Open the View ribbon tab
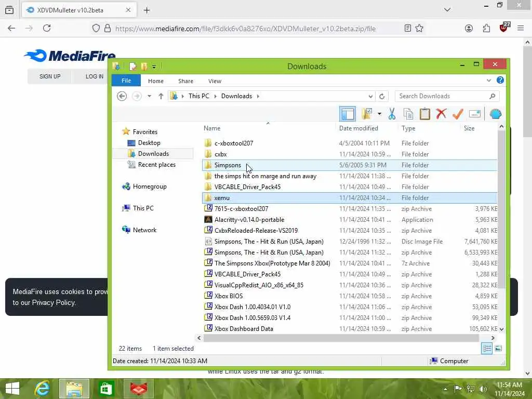 215,81
